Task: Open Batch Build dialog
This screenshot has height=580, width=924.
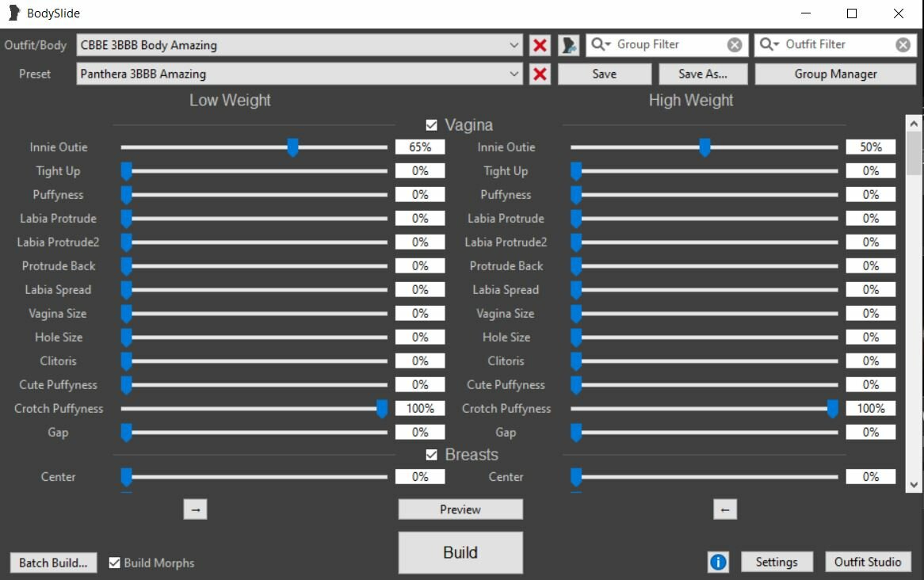Action: 53,563
